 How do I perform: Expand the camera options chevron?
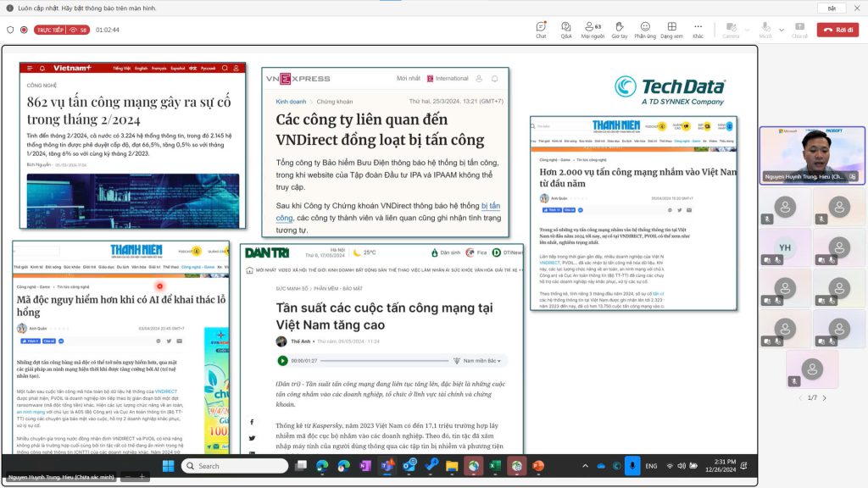[748, 30]
